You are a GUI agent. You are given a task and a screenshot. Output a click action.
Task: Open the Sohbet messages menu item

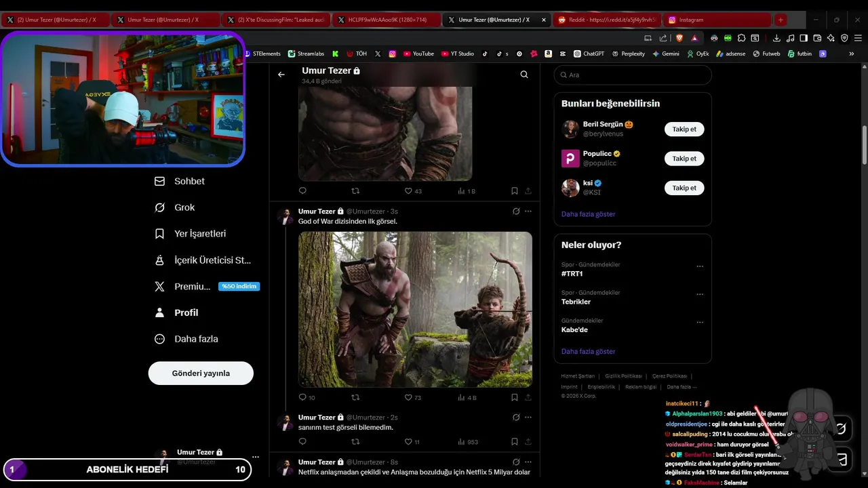point(180,181)
